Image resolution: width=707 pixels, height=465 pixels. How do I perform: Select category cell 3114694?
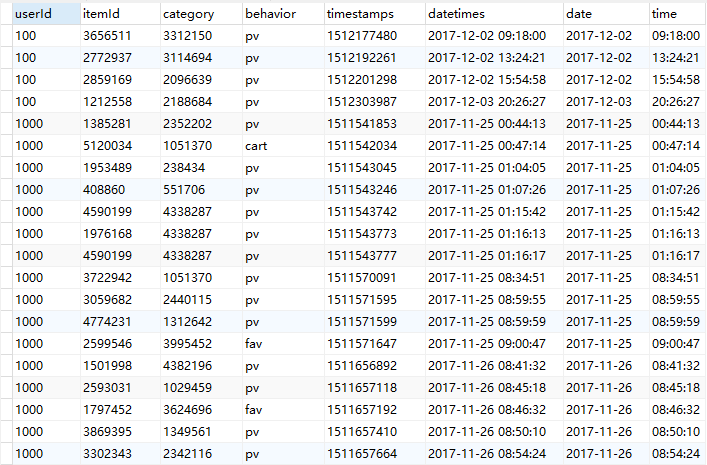tap(201, 58)
